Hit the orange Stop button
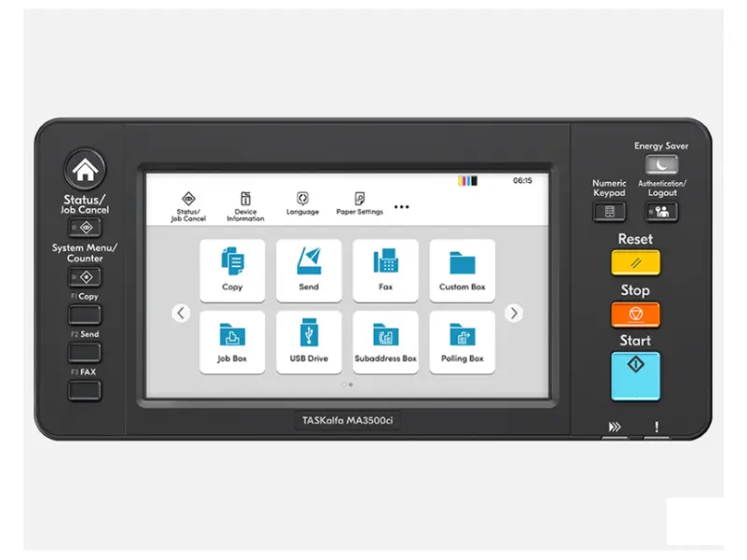The height and width of the screenshot is (560, 747). tap(636, 315)
